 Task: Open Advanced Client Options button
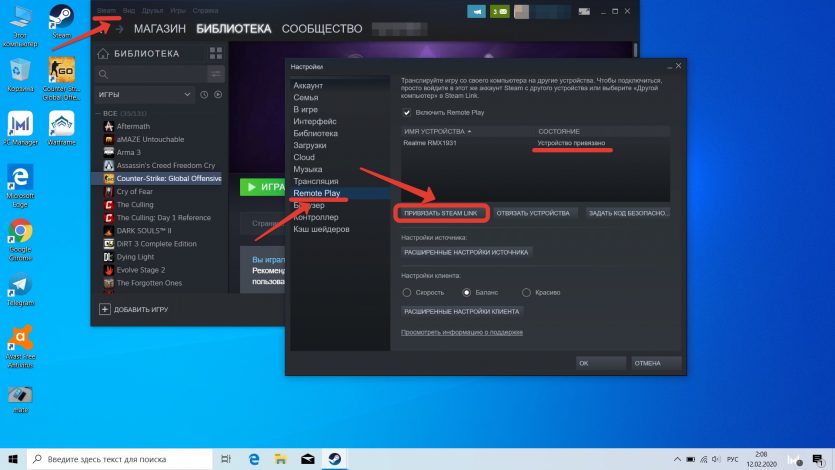coord(462,311)
